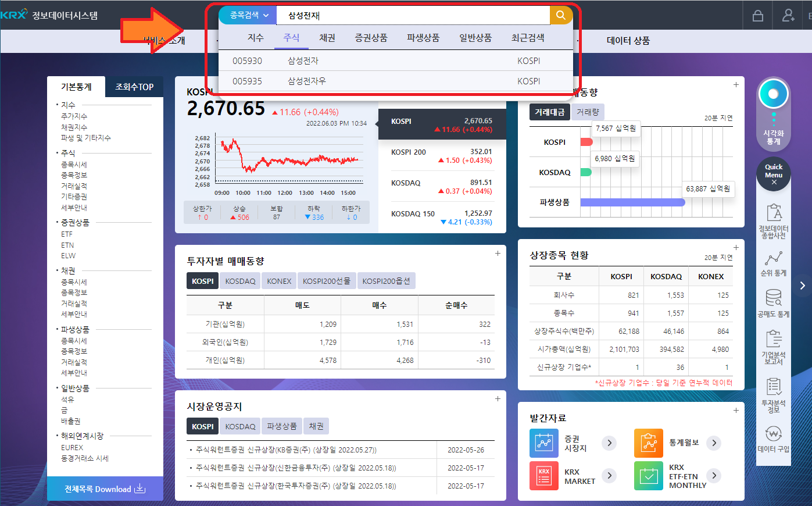Select KOSPI200옵션 tab

coord(387,281)
